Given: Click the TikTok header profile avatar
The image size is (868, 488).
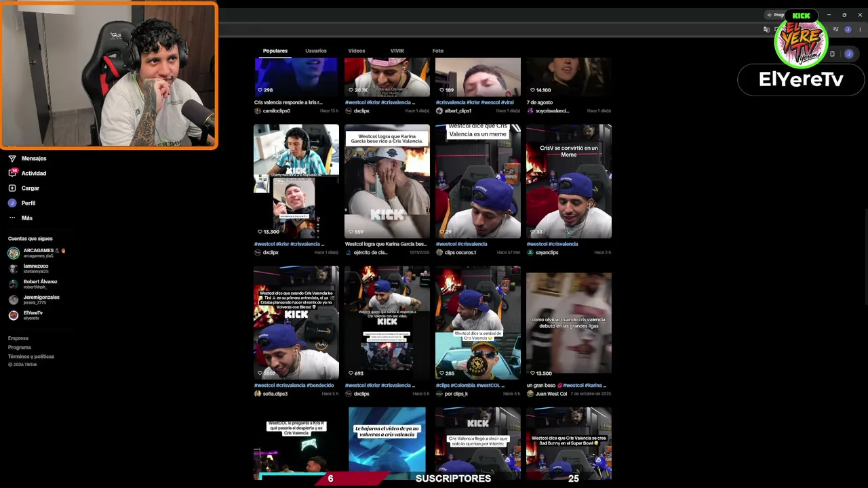Looking at the screenshot, I should point(848,54).
